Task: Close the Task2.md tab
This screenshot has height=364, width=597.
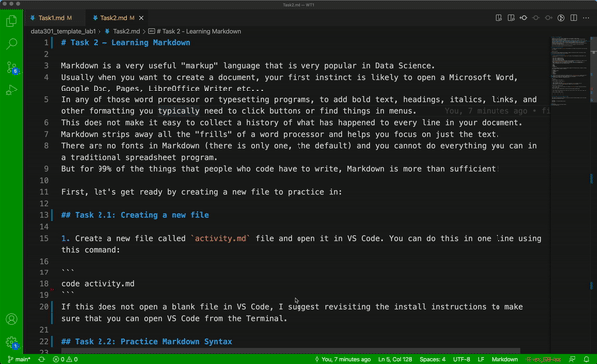Action: [141, 18]
